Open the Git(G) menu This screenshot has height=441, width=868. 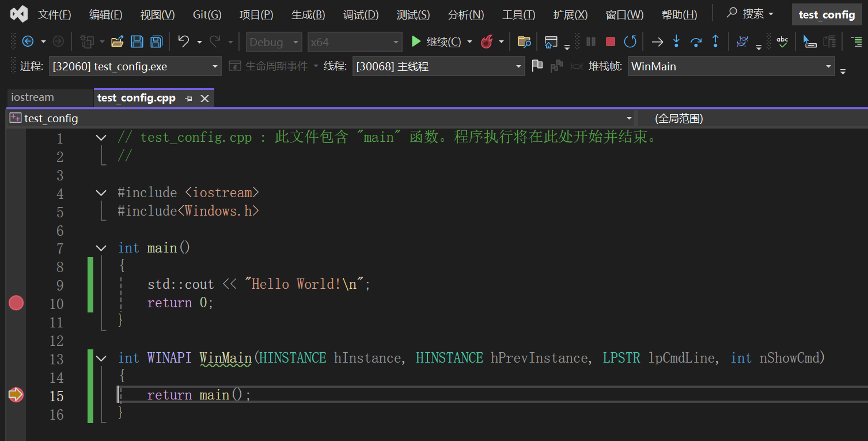point(207,14)
